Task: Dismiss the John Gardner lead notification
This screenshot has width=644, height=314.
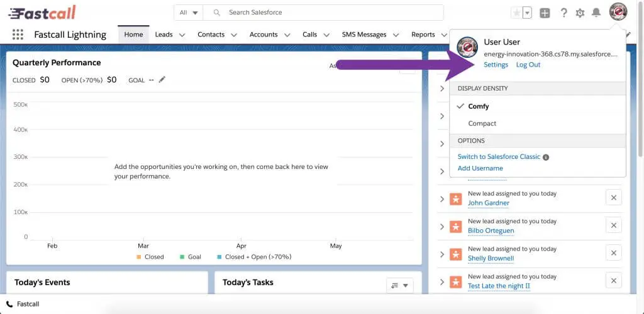Action: click(614, 198)
